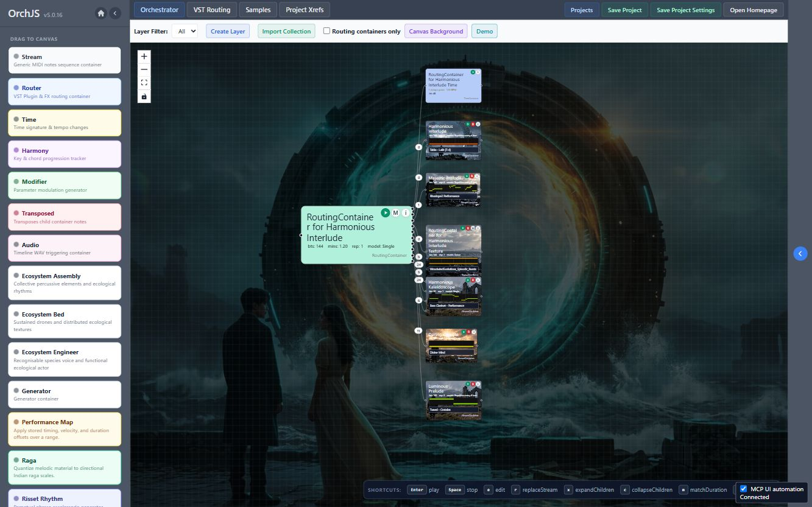The width and height of the screenshot is (812, 507).
Task: Open info for Harmonious Interlude Time node
Action: [478, 72]
